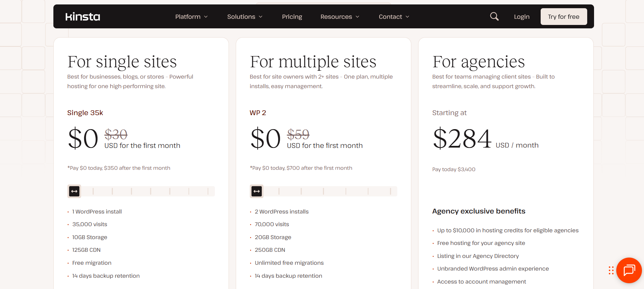644x289 pixels.
Task: Expand the Platform menu
Action: point(192,17)
